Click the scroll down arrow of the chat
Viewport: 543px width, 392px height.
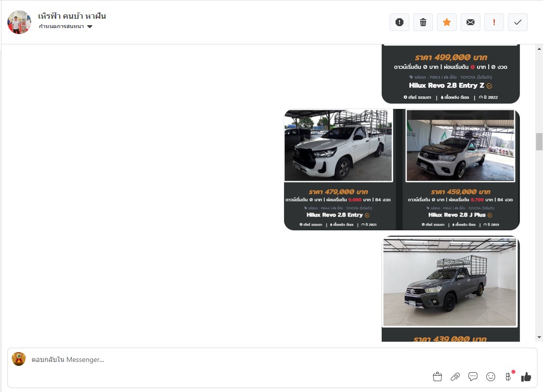[x=539, y=337]
